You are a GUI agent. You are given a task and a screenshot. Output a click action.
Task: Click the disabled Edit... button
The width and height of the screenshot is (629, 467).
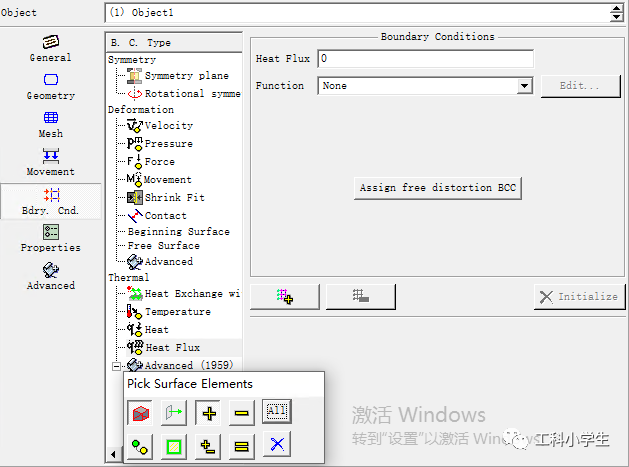coord(580,86)
